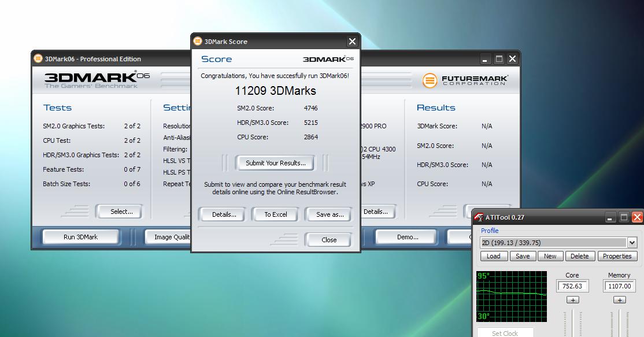Image resolution: width=644 pixels, height=337 pixels.
Task: Click Save profile button in ATITool
Action: click(523, 256)
